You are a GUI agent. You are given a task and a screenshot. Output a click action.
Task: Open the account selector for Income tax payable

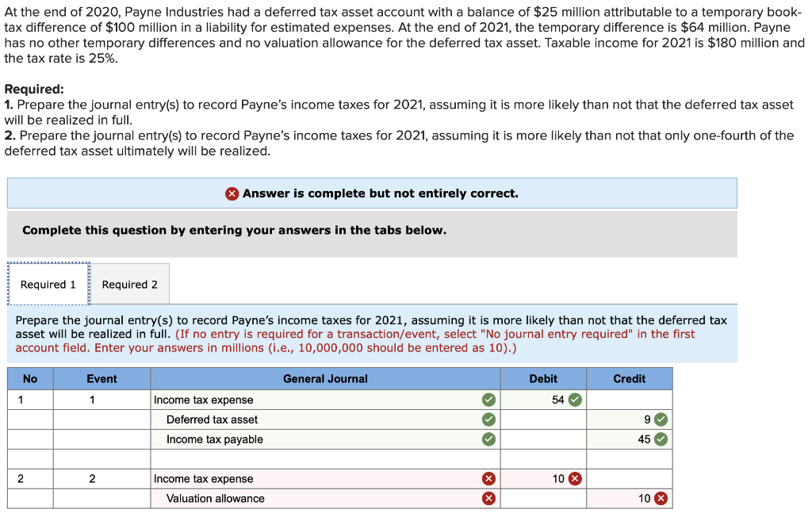coord(317,439)
